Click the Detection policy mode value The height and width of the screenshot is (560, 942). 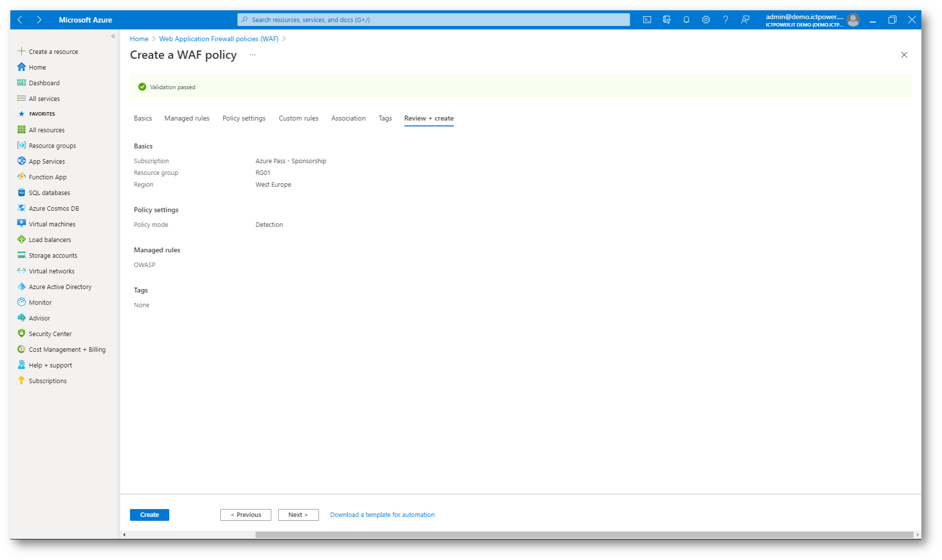pos(269,224)
